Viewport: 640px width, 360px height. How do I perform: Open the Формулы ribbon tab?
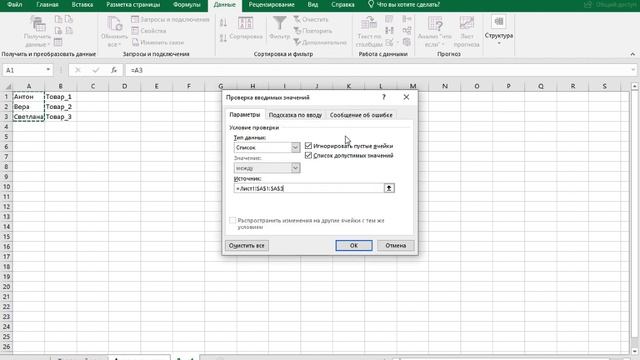pyautogui.click(x=187, y=5)
